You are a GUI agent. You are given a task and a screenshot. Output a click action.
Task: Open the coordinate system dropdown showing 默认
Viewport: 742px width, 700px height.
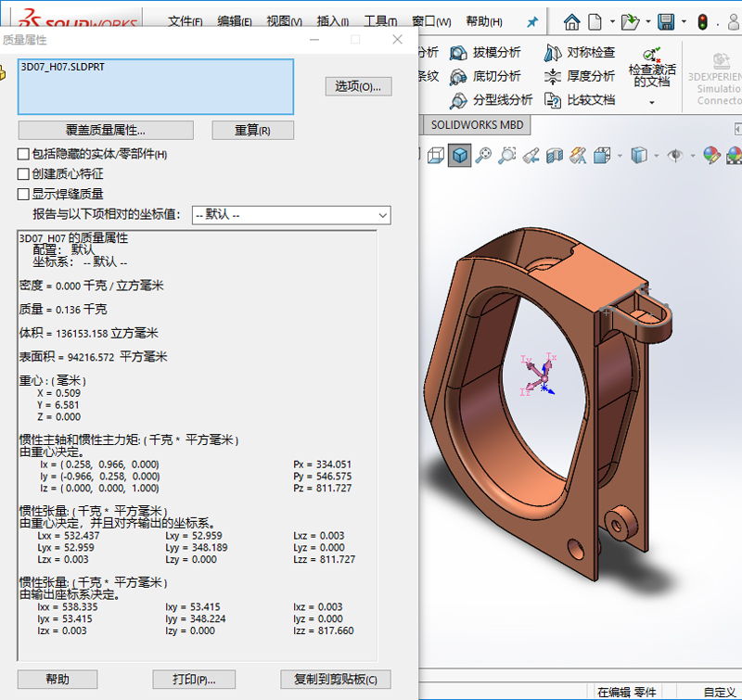click(x=290, y=215)
